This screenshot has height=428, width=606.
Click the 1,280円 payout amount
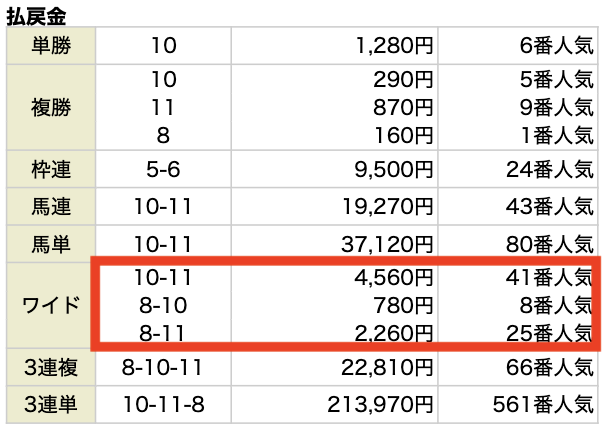coord(395,44)
